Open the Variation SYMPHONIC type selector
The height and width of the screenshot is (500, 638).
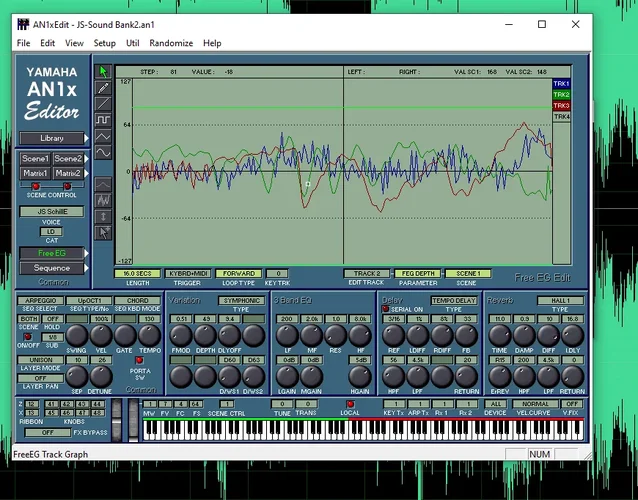[x=241, y=300]
